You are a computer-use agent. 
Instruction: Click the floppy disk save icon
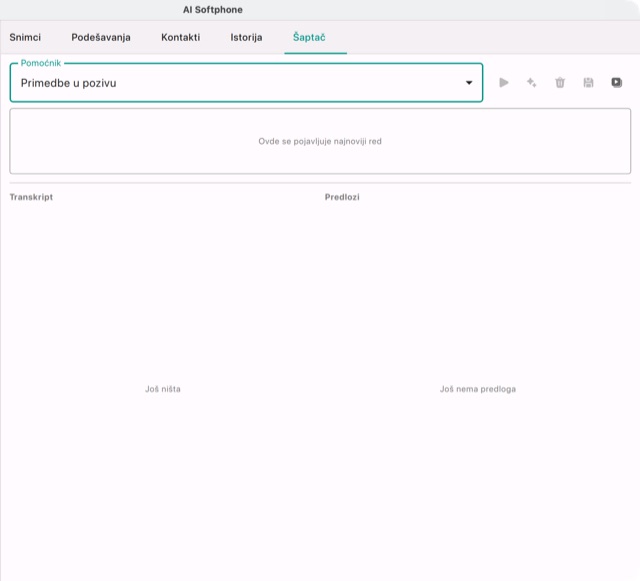pos(588,83)
